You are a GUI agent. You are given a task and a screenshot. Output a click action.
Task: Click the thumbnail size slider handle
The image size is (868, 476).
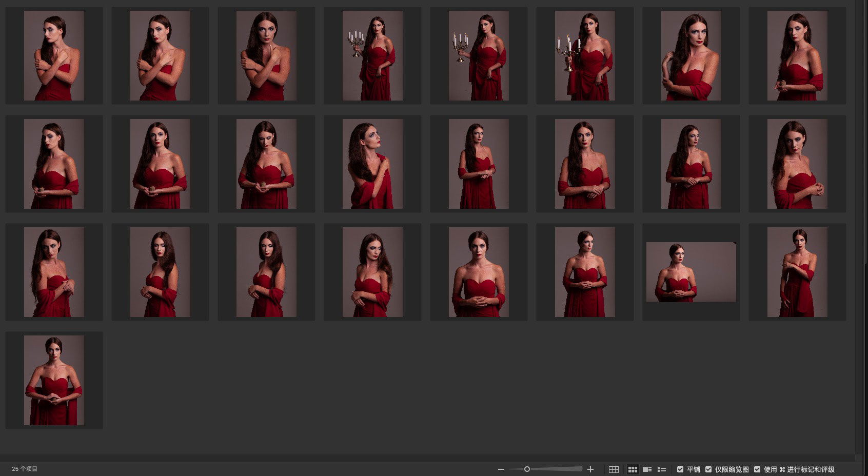[x=527, y=469]
